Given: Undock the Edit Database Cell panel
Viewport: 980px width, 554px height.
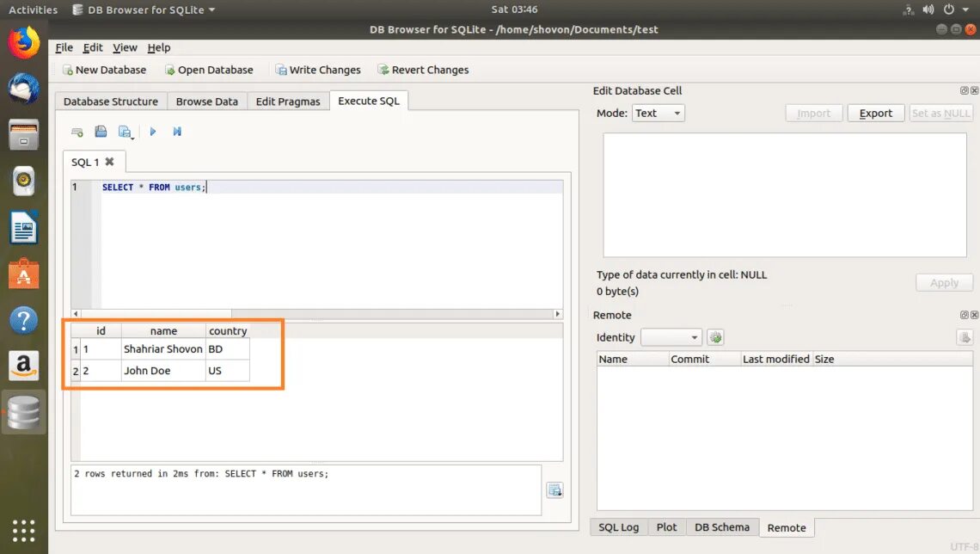Looking at the screenshot, I should (x=964, y=90).
